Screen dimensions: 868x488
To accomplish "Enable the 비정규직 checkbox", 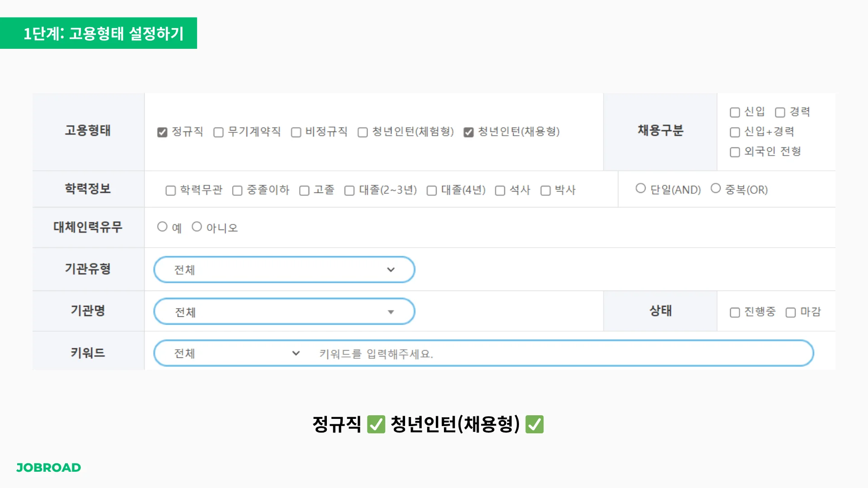I will point(296,132).
